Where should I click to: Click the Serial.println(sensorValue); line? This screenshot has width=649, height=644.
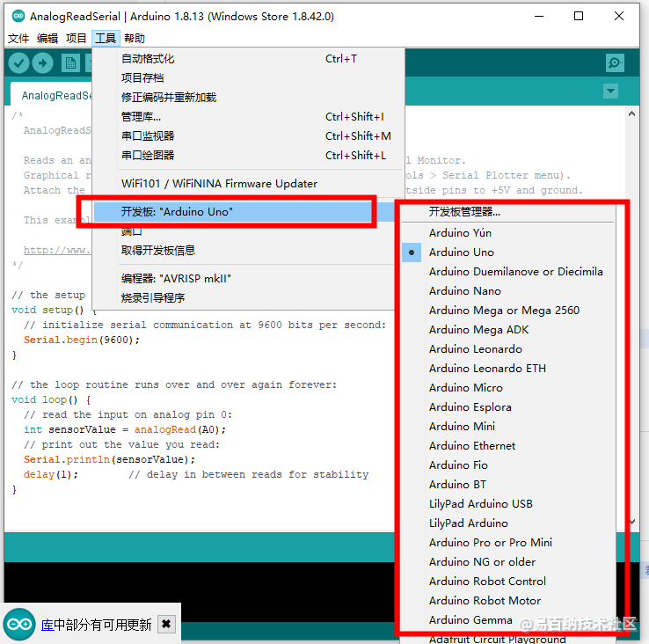point(109,459)
